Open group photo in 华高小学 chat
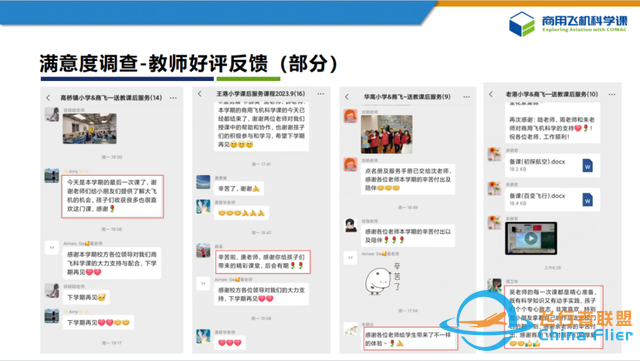The height and width of the screenshot is (361, 640). coord(387,134)
